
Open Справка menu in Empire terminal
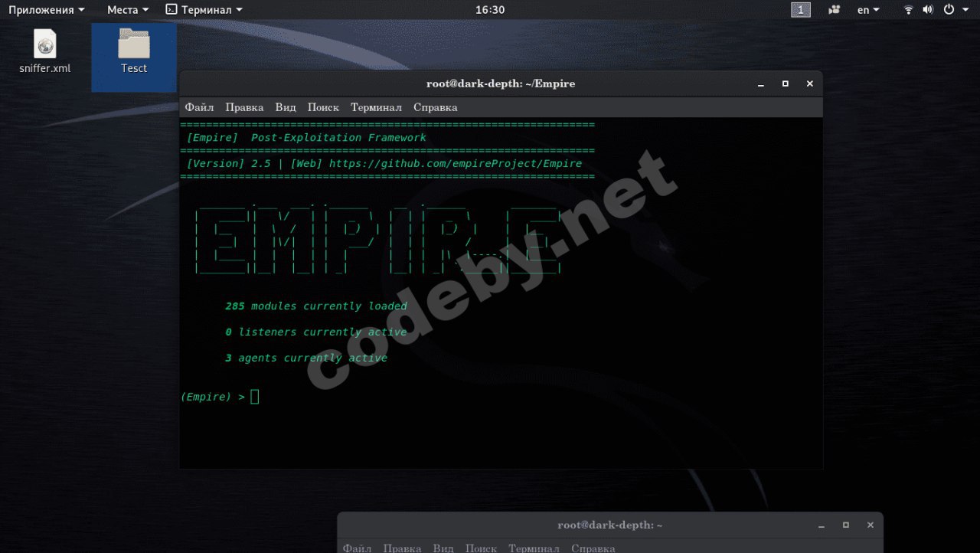[x=435, y=107]
